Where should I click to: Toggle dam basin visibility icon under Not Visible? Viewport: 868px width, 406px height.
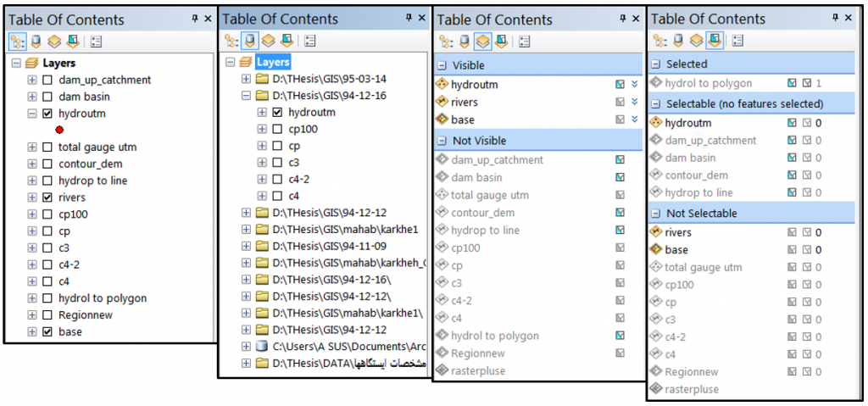pyautogui.click(x=620, y=177)
